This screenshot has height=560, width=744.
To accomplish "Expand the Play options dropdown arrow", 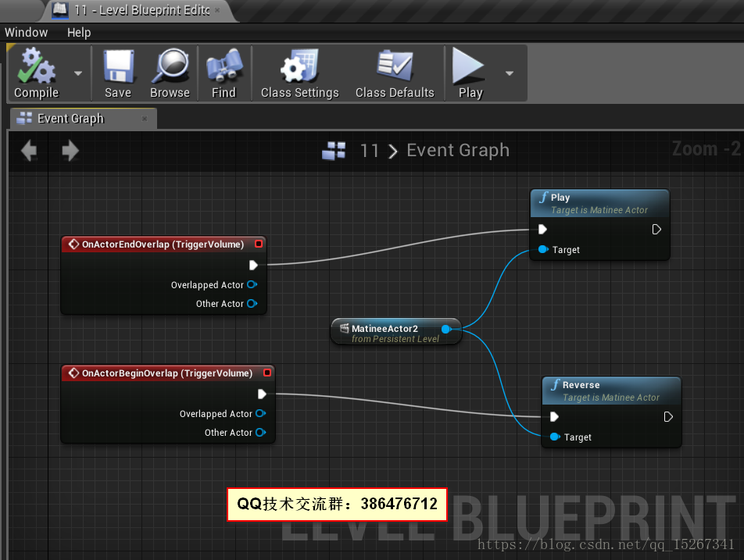I will pyautogui.click(x=510, y=73).
